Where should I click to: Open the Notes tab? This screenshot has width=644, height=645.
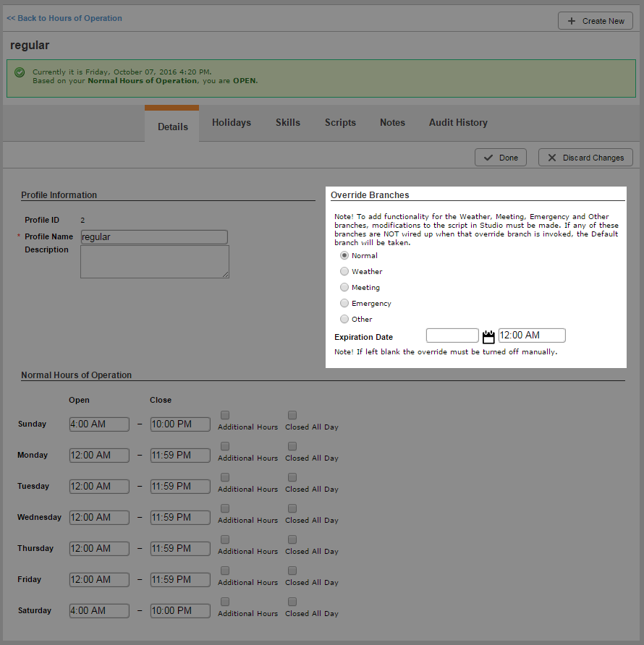392,123
